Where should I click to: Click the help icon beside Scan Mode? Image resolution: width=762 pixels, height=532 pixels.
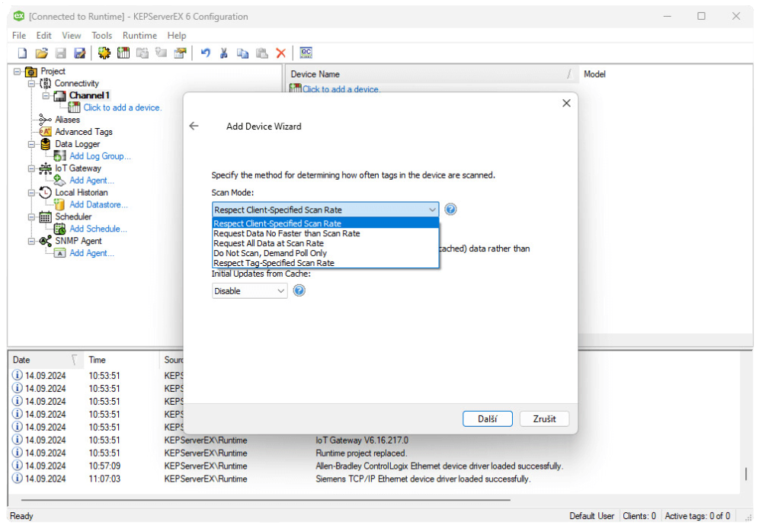coord(450,209)
